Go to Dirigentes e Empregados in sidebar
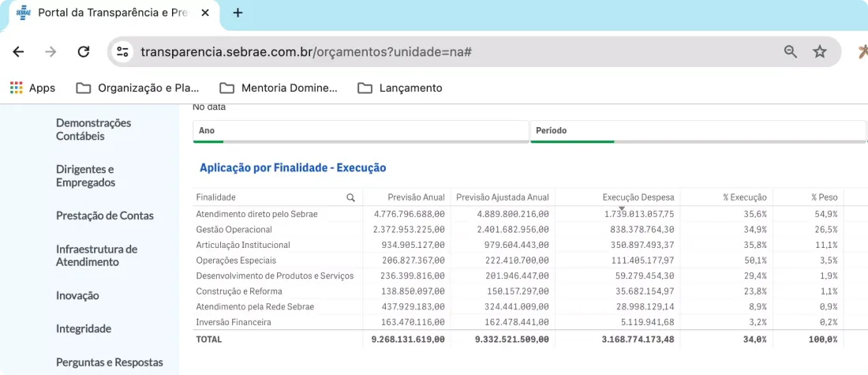This screenshot has width=868, height=375. (x=86, y=175)
